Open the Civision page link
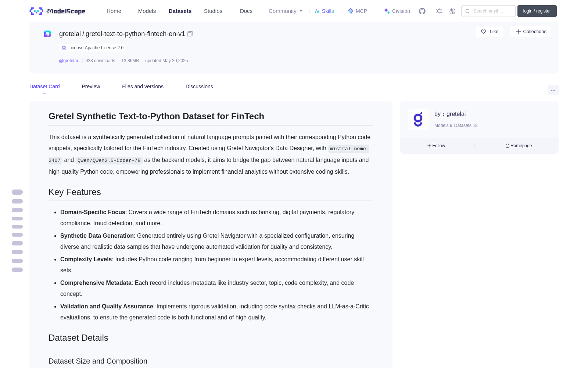This screenshot has height=368, width=588. pyautogui.click(x=401, y=11)
